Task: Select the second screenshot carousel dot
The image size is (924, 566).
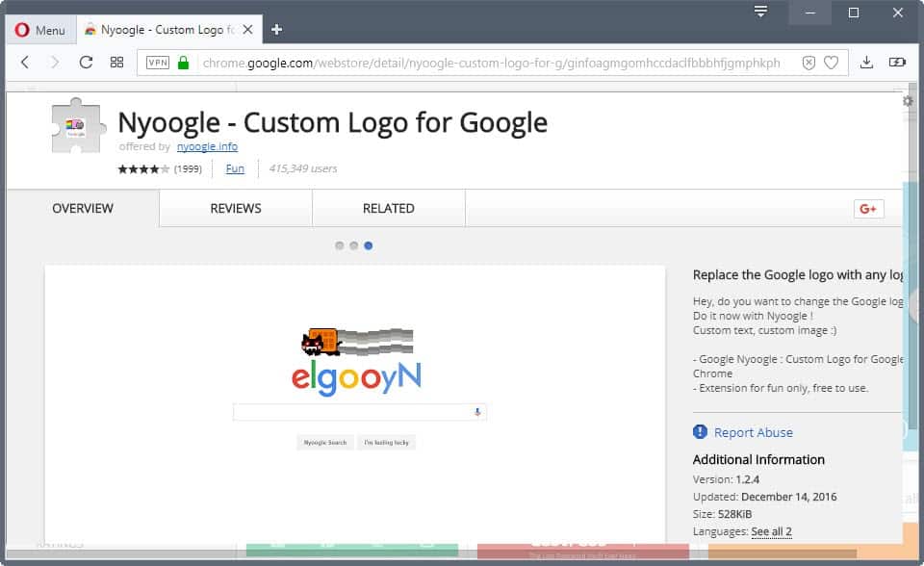Action: (x=353, y=245)
